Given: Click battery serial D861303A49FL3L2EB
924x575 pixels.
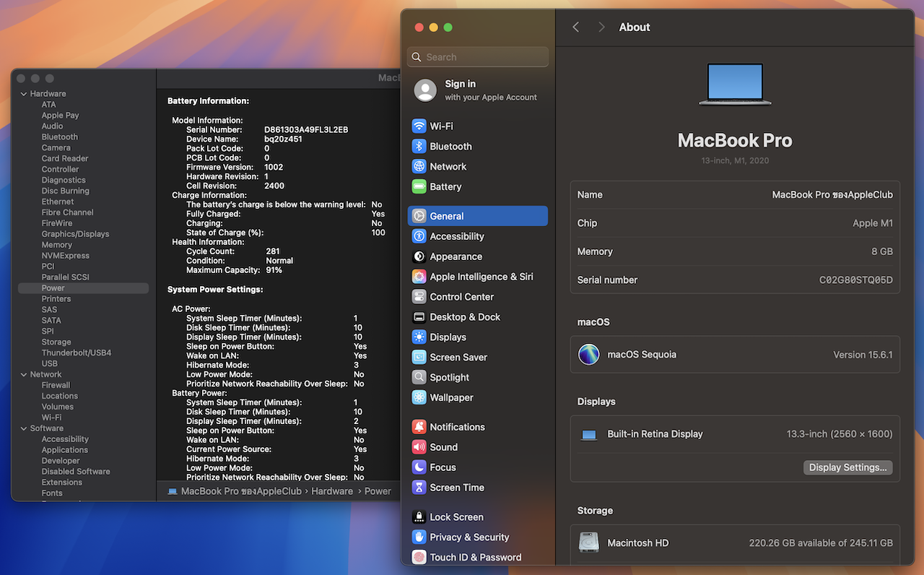Looking at the screenshot, I should pos(306,130).
